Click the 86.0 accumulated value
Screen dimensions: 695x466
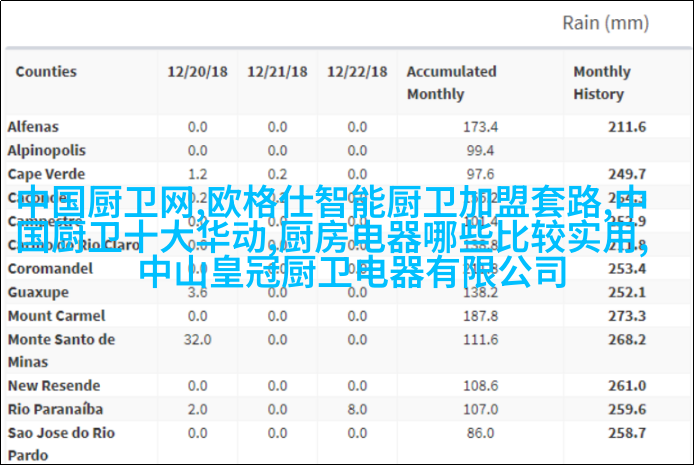click(x=480, y=433)
